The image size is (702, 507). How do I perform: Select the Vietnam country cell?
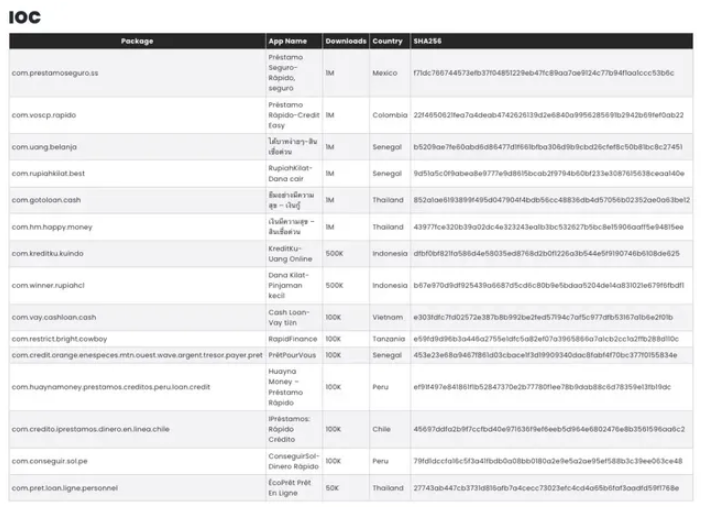[387, 317]
